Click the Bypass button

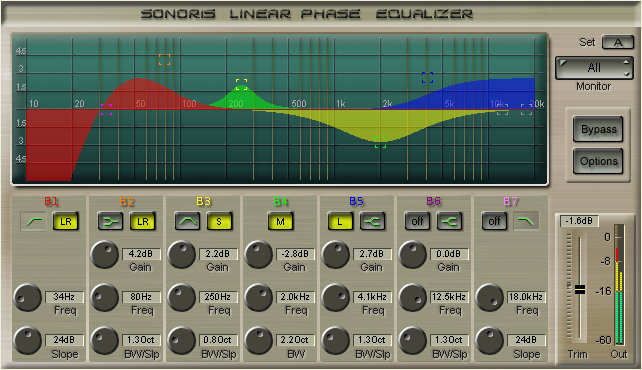coord(598,129)
